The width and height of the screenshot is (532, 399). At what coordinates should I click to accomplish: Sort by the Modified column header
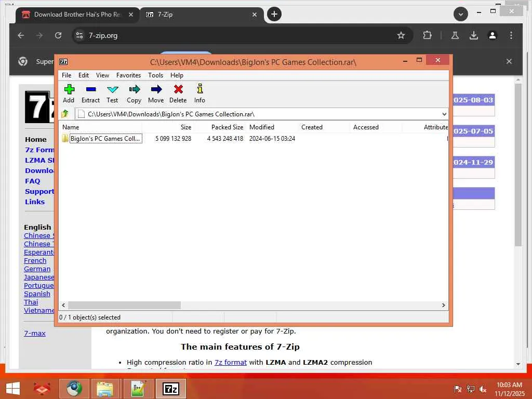272,127
